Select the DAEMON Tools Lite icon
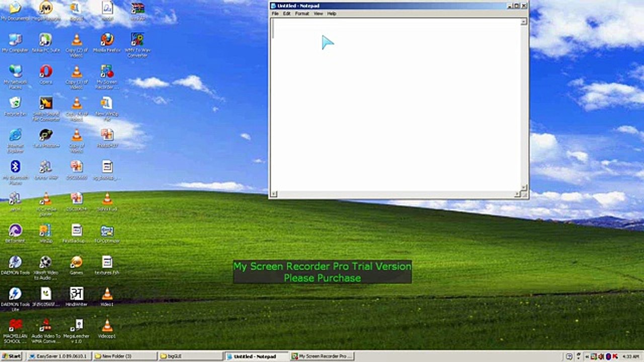 click(x=15, y=299)
